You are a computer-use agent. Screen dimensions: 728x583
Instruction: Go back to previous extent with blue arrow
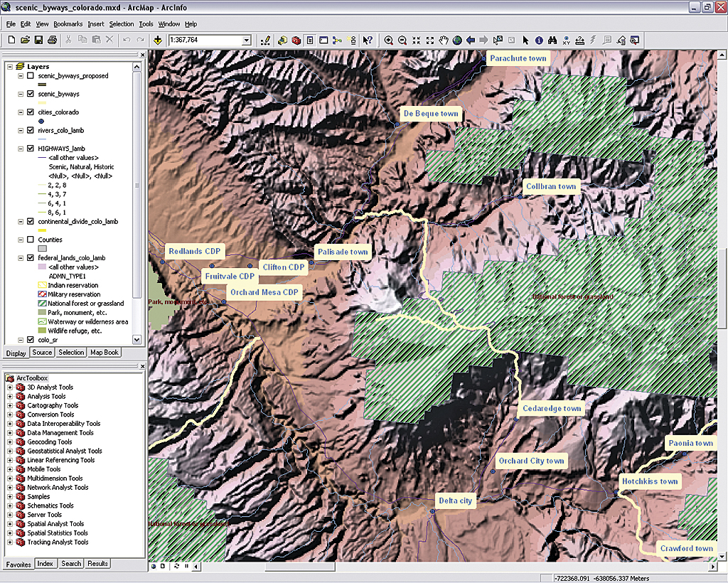pos(471,41)
